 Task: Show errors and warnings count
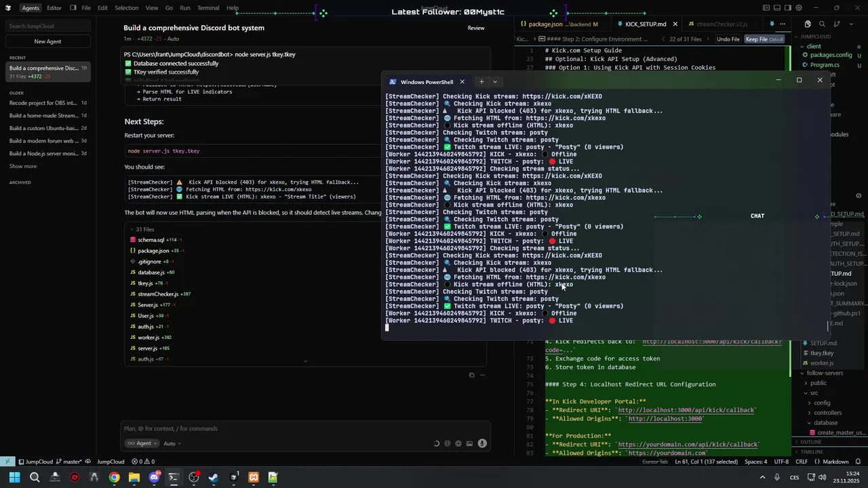point(143,462)
